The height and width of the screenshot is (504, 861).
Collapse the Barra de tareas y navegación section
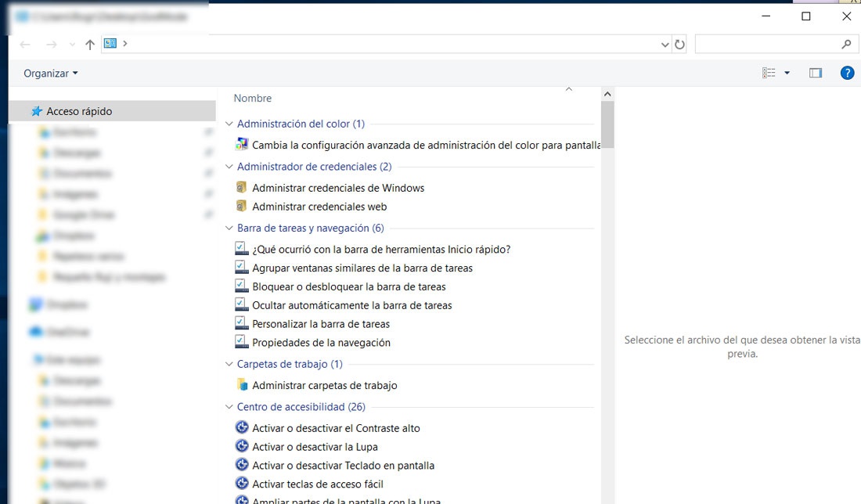pos(228,228)
